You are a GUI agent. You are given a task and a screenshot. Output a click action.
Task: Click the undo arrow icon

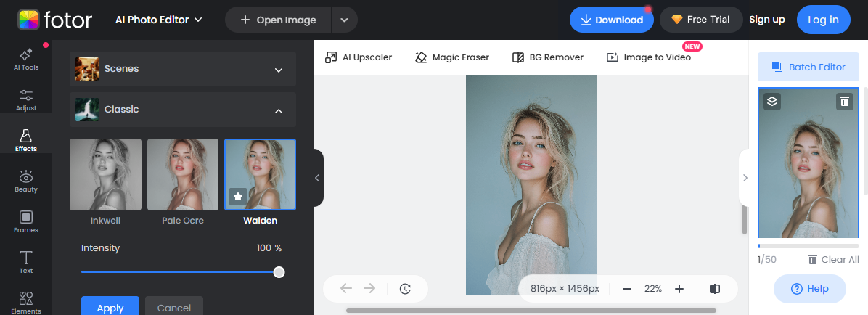[x=346, y=288]
